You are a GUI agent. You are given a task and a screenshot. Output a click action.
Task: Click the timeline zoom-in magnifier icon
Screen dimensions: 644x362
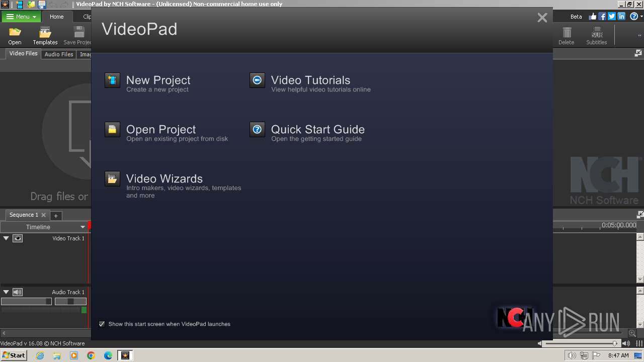(632, 333)
